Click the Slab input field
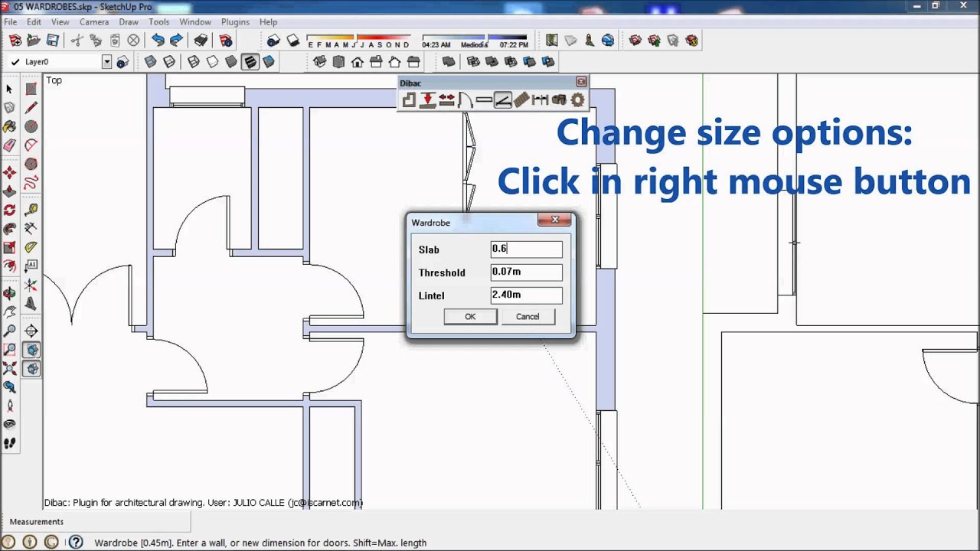The width and height of the screenshot is (980, 551). (x=527, y=249)
